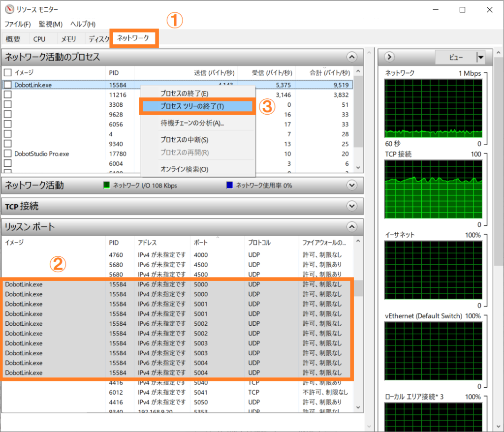The height and width of the screenshot is (432, 504).
Task: Open the ビュー dropdown arrow
Action: pos(480,58)
